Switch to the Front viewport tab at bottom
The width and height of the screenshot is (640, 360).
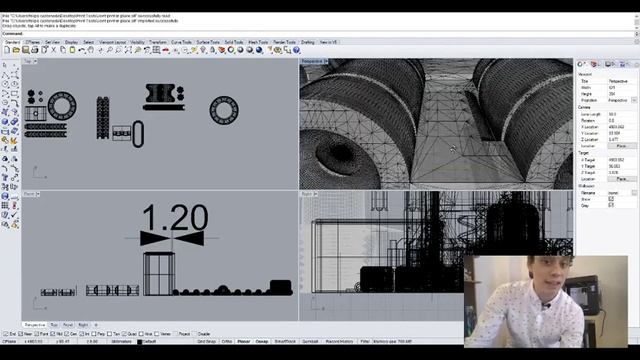(x=68, y=325)
